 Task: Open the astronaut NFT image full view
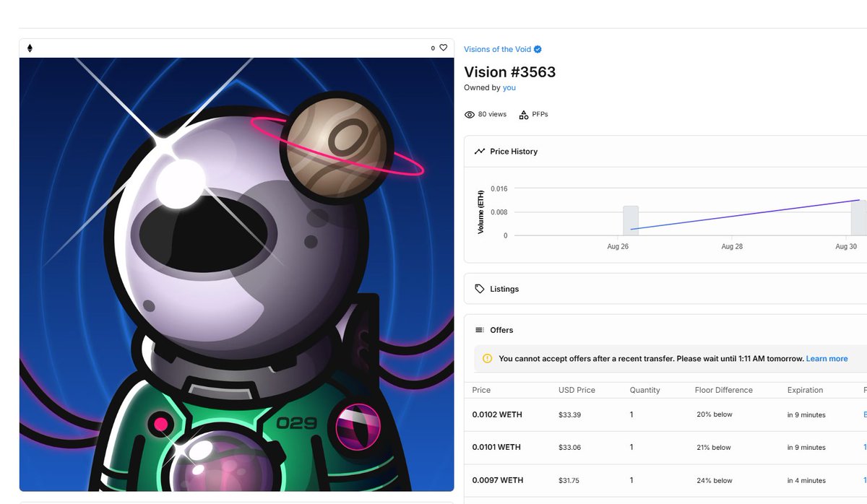click(236, 274)
